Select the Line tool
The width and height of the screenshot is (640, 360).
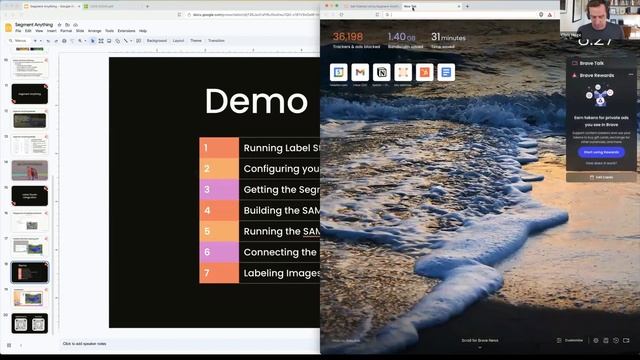point(126,41)
